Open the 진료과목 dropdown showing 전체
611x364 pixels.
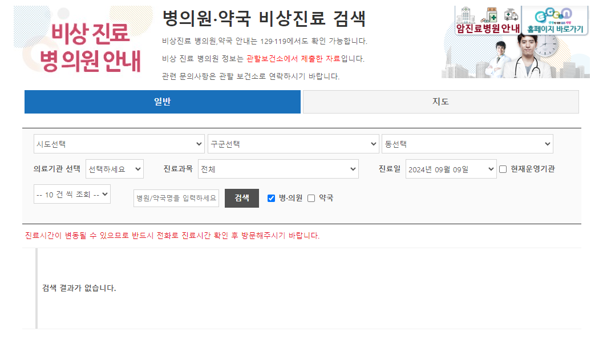(x=278, y=168)
